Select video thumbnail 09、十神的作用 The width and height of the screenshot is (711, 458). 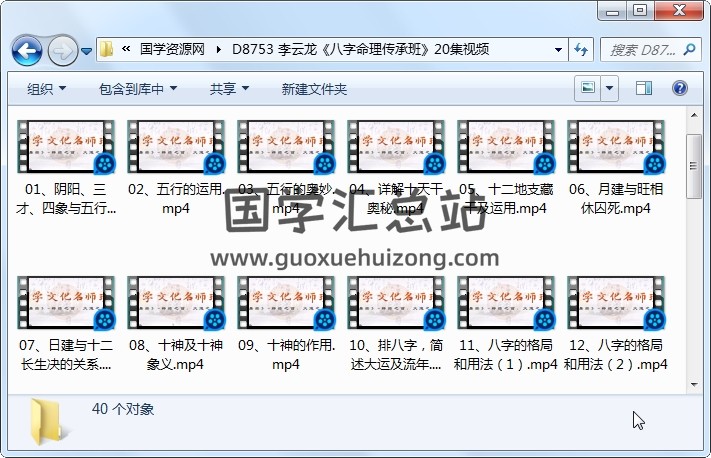[286, 303]
